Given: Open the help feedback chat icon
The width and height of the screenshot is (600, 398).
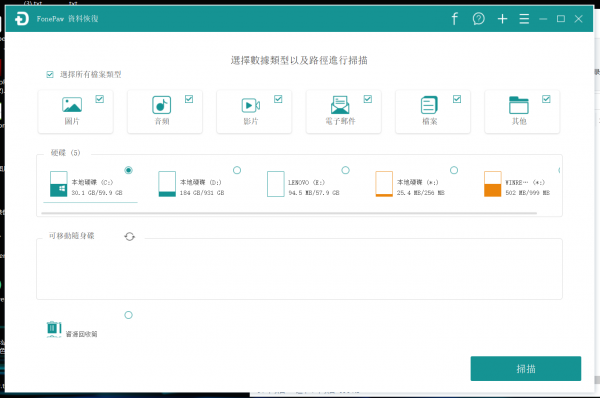Looking at the screenshot, I should click(x=478, y=19).
